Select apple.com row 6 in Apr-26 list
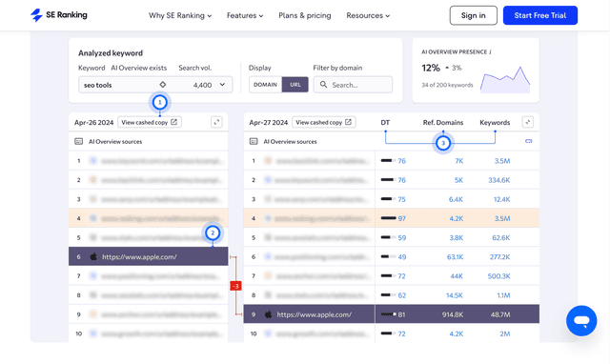Screen dimensions: 610x364 click(x=149, y=256)
